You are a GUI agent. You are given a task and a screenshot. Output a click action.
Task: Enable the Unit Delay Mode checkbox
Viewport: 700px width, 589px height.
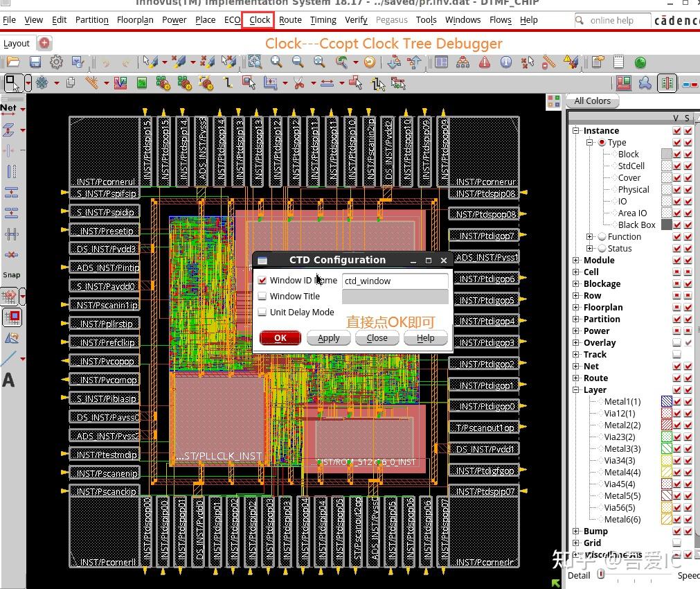pos(262,313)
